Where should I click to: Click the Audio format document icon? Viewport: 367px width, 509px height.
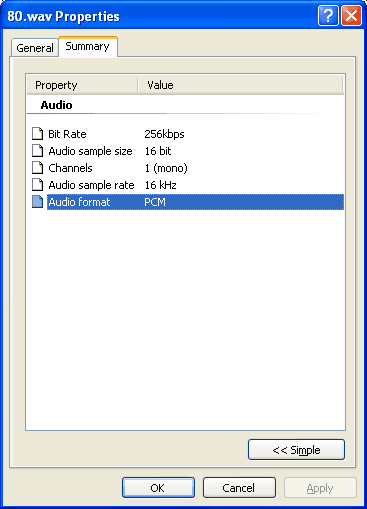point(37,202)
